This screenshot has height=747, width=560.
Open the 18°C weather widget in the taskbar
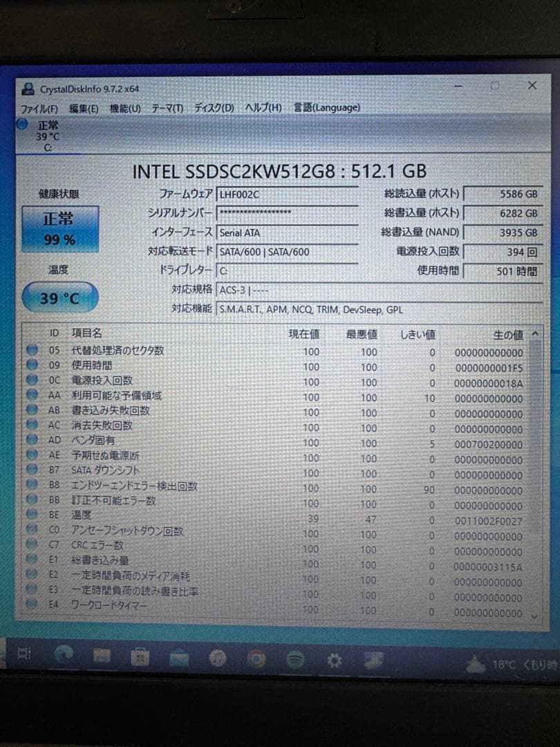tap(512, 664)
